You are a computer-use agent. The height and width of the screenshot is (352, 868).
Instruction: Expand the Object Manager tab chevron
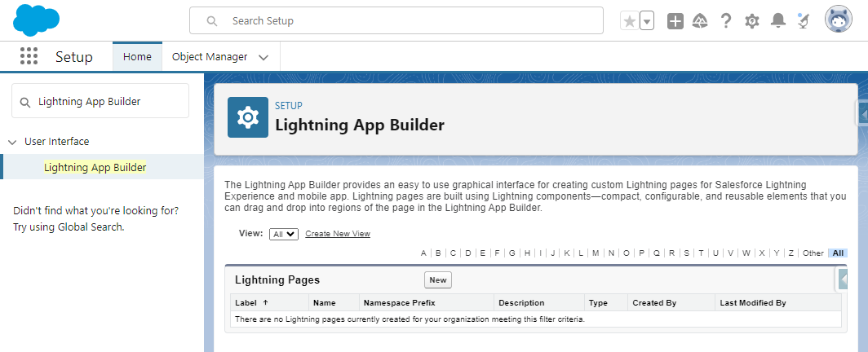coord(264,58)
